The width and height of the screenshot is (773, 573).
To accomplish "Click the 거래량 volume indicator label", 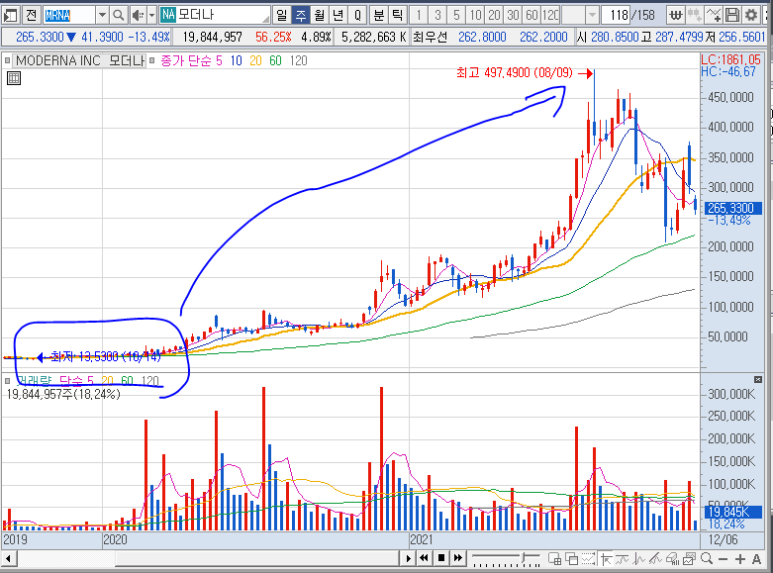I will click(x=34, y=381).
